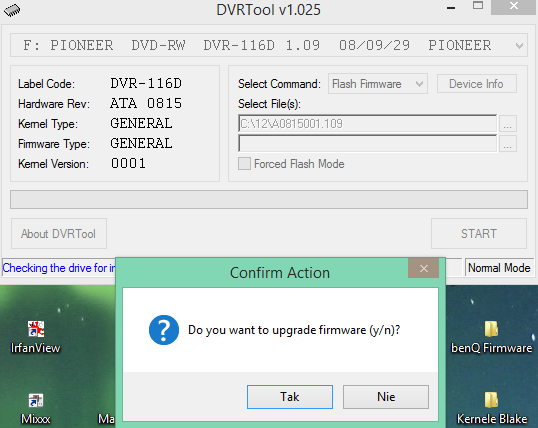Click the first file path field

click(x=367, y=124)
